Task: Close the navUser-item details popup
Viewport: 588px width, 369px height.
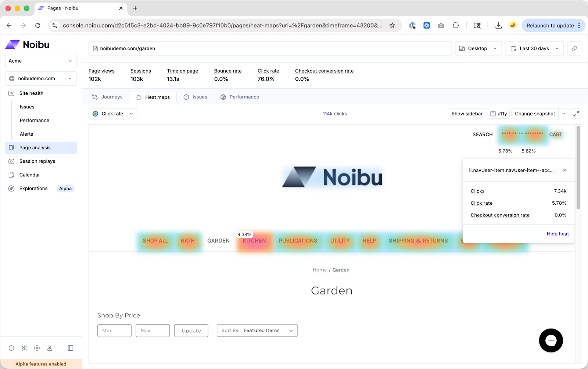Action: pyautogui.click(x=564, y=170)
